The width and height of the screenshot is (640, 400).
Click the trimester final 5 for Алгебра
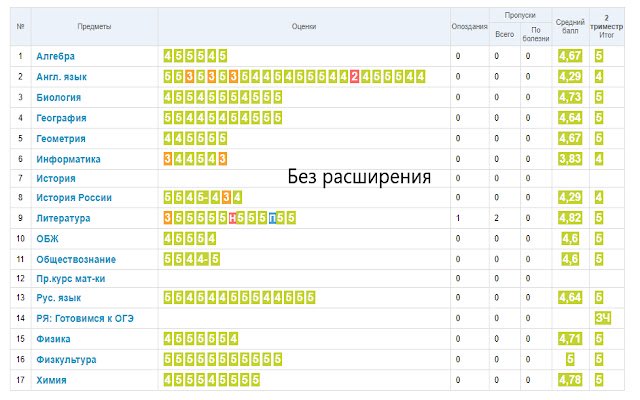point(599,56)
